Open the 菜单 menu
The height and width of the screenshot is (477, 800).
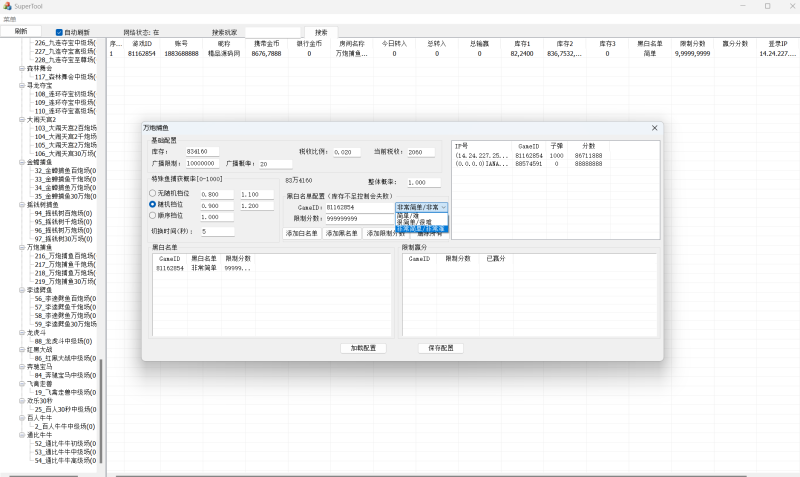click(x=9, y=19)
